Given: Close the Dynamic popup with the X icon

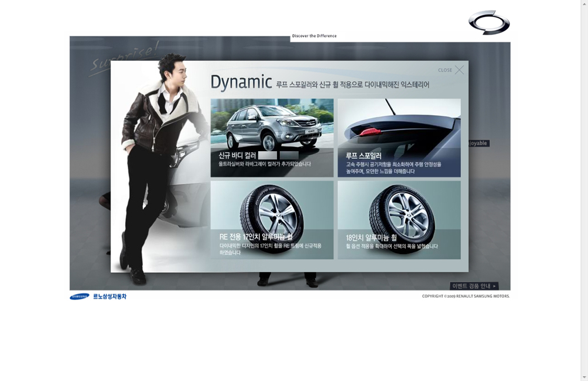Looking at the screenshot, I should (x=459, y=70).
